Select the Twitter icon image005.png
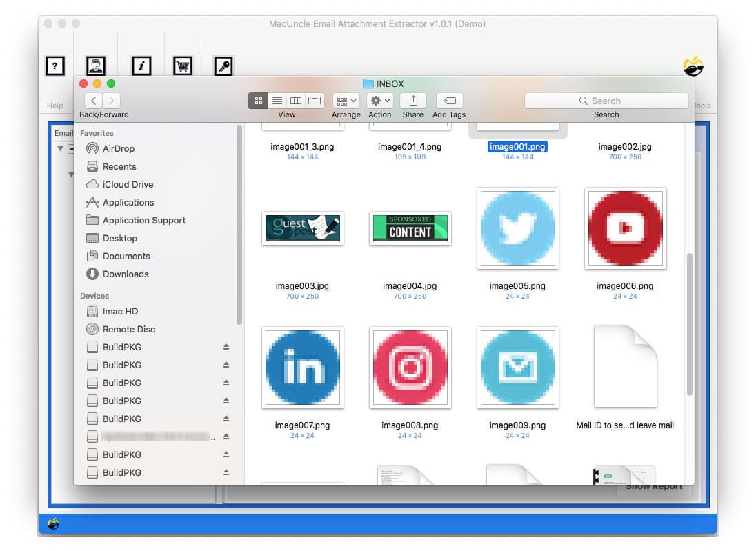This screenshot has height=551, width=756. 518,228
